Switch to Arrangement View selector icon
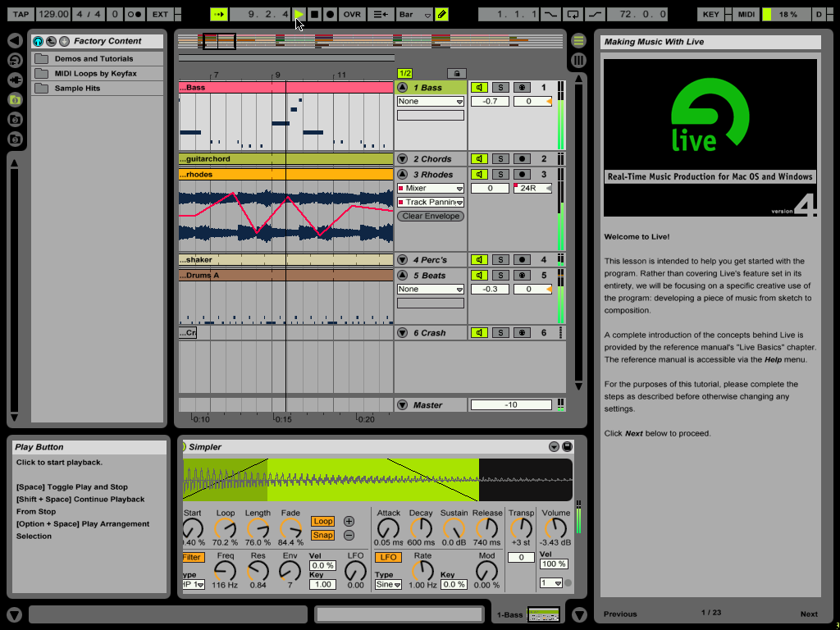Screen dimensions: 840x630 coord(578,41)
